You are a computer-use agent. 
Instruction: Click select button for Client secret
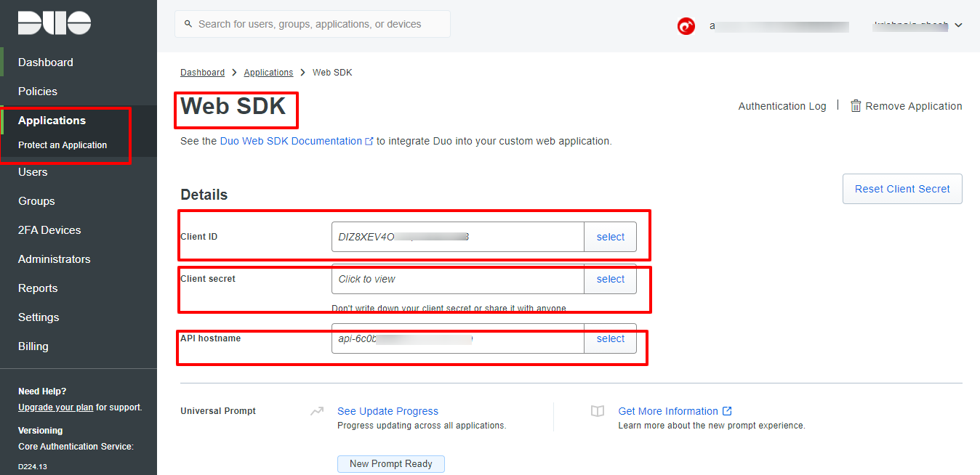[x=611, y=279]
